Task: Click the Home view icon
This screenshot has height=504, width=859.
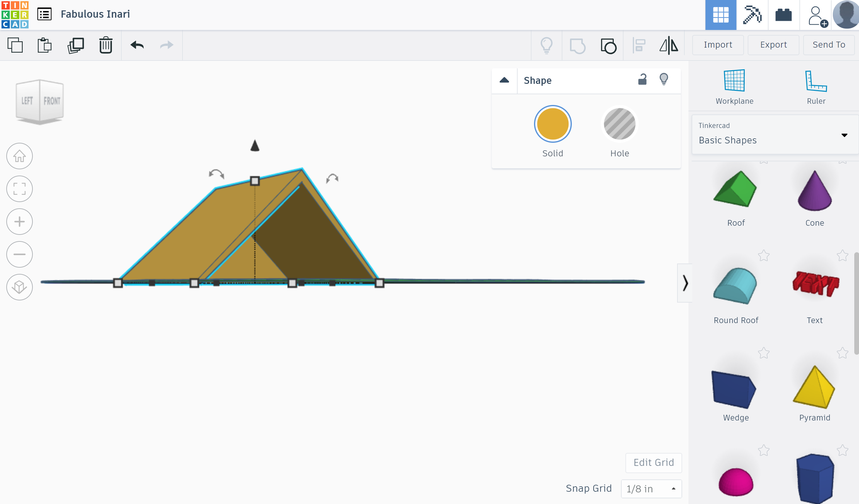Action: point(20,156)
